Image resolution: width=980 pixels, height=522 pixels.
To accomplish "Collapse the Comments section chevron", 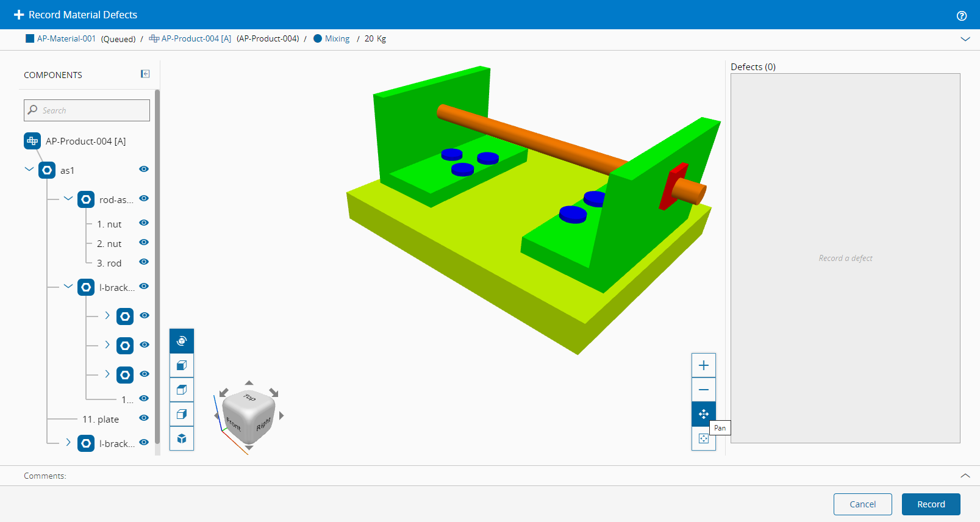I will point(965,476).
